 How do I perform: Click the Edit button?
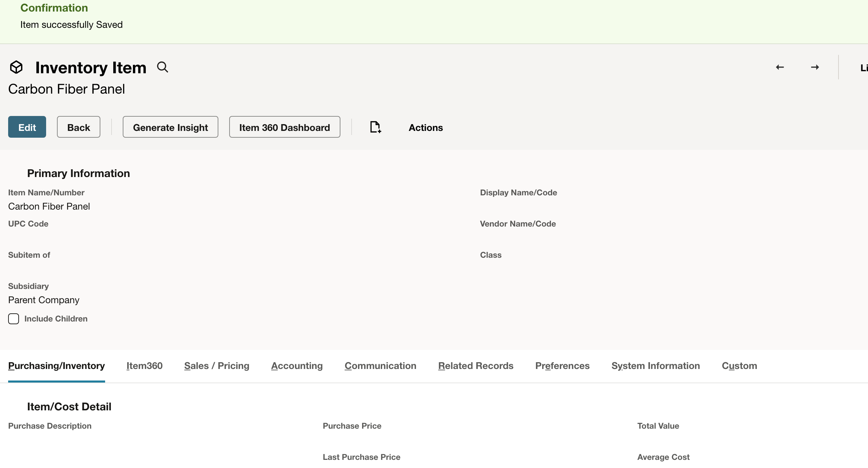pyautogui.click(x=27, y=127)
